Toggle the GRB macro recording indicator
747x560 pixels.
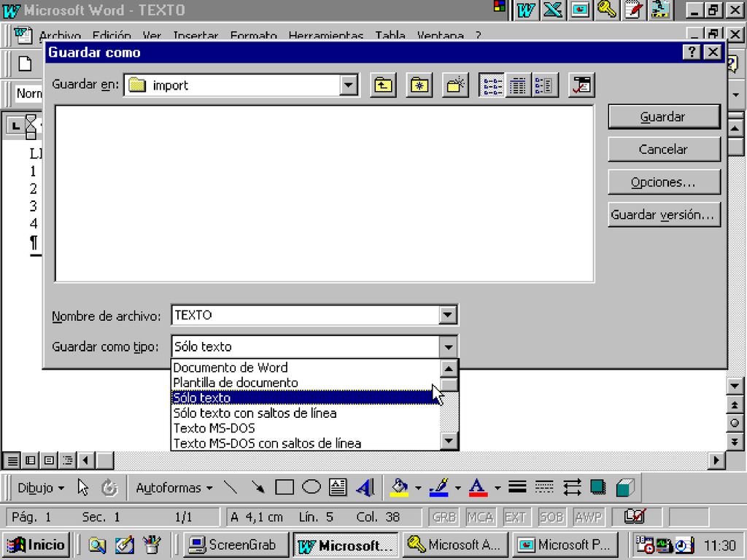coord(444,517)
